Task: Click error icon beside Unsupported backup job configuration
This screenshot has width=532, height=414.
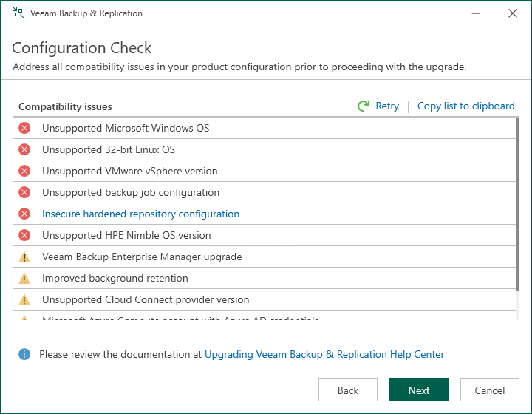Action: point(24,192)
